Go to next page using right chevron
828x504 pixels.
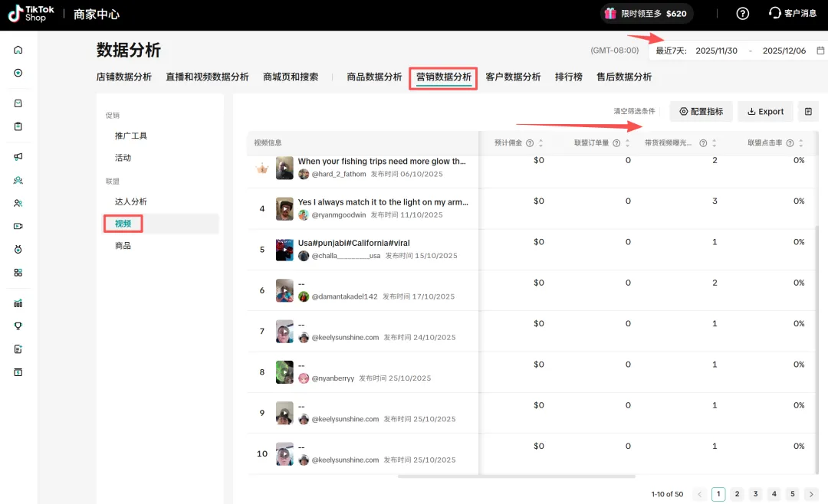[811, 495]
